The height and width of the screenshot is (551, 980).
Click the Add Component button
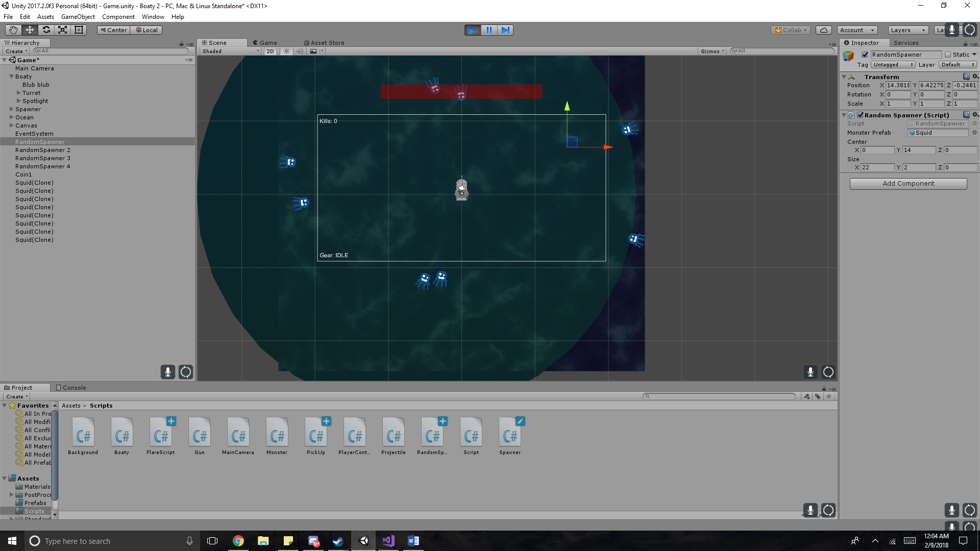(x=908, y=184)
